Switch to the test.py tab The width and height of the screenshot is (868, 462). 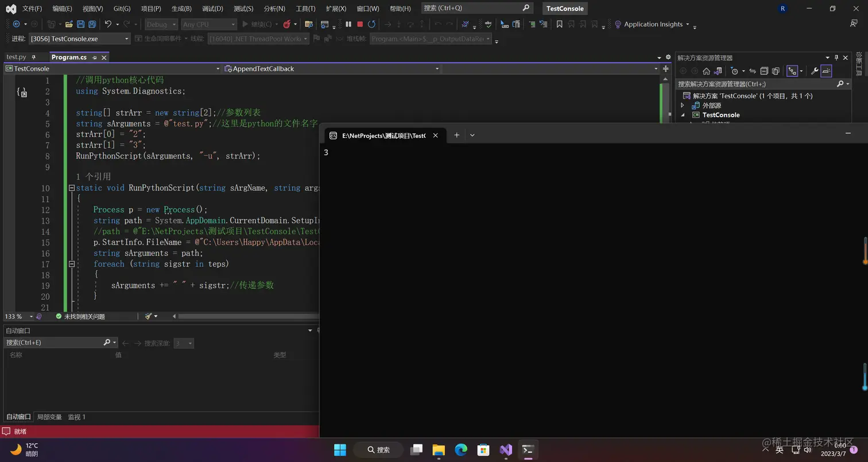point(16,57)
